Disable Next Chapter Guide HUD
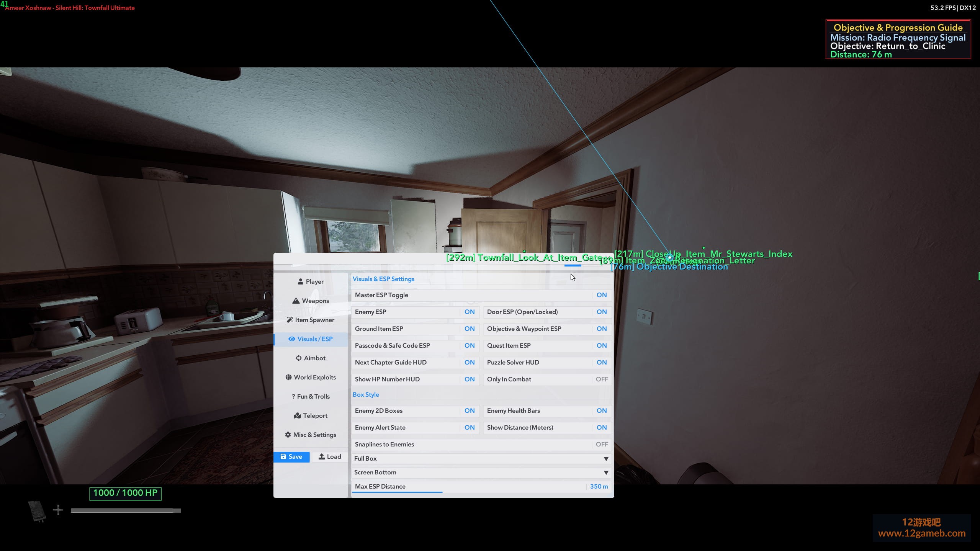Screen dimensions: 980x551 point(415,363)
